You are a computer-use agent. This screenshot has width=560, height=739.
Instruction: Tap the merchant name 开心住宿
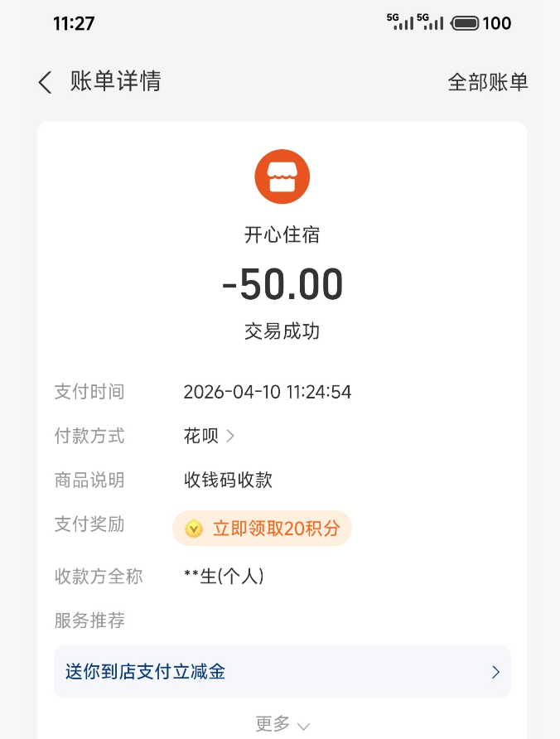[282, 235]
